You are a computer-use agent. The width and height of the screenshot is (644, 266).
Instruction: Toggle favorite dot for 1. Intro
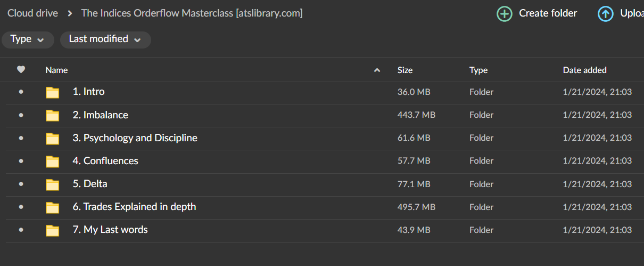click(21, 92)
